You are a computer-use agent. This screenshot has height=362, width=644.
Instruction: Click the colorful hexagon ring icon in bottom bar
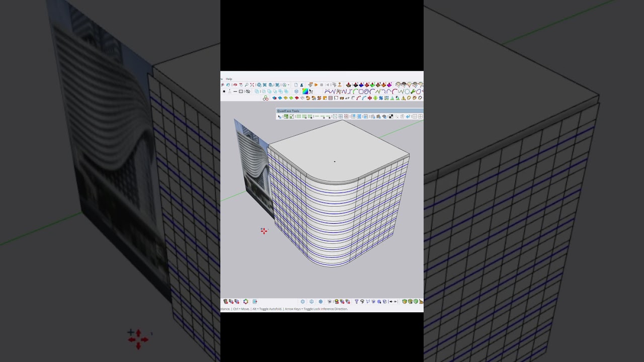pos(246,302)
